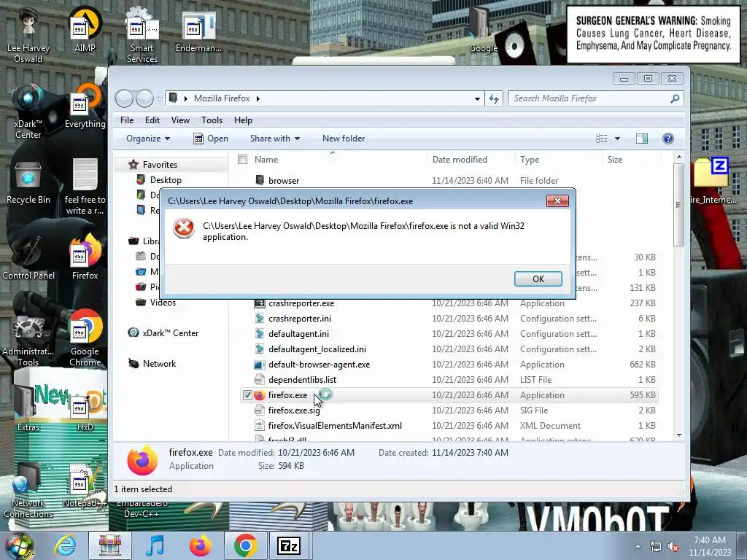
Task: Click the file list vertical scrollbar thumb
Action: (678, 205)
